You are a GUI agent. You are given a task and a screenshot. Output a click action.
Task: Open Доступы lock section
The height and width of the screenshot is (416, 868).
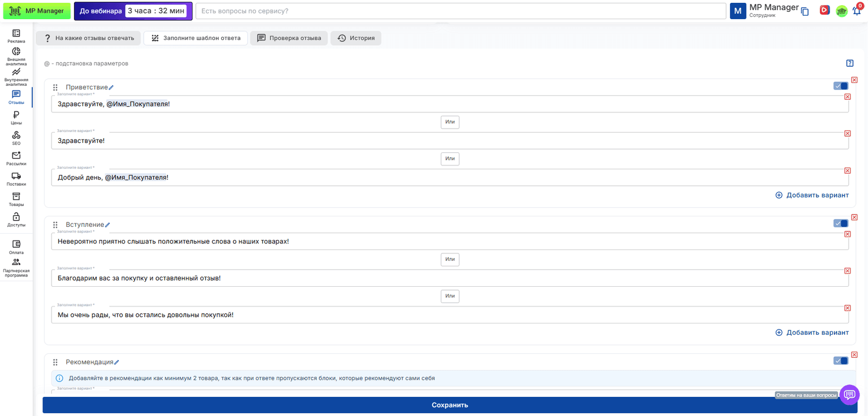(x=16, y=219)
